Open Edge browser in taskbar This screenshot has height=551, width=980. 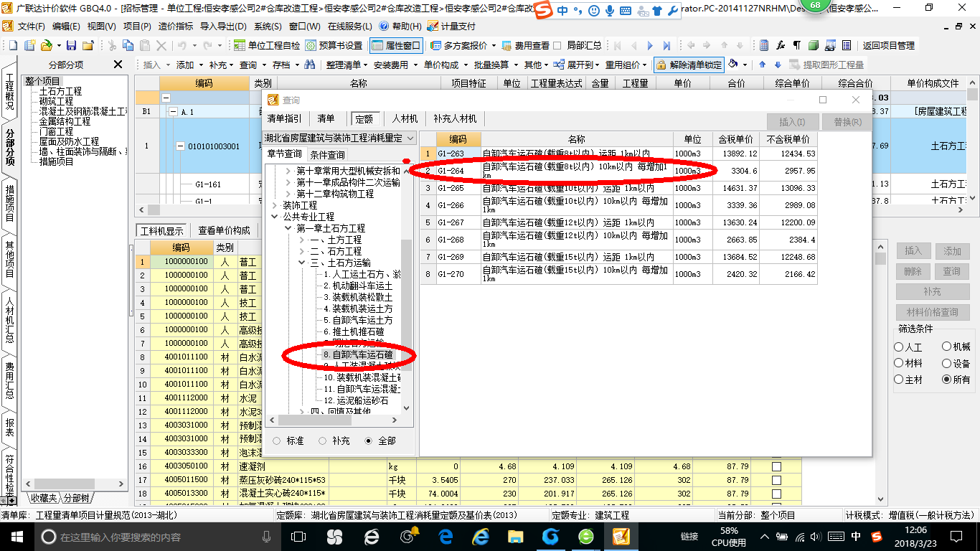coord(446,536)
